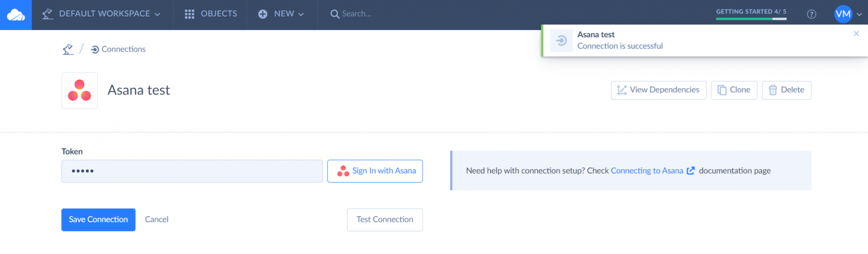Open the Objects menu

211,14
